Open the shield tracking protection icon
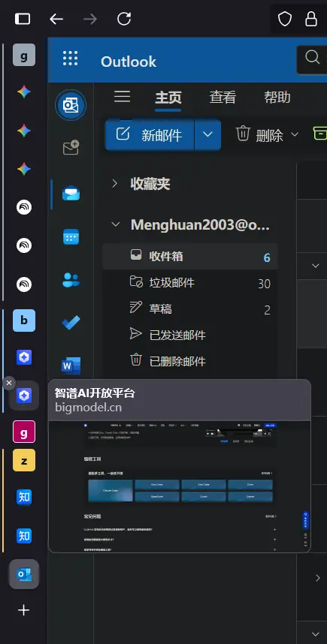Image resolution: width=327 pixels, height=644 pixels. [x=285, y=19]
